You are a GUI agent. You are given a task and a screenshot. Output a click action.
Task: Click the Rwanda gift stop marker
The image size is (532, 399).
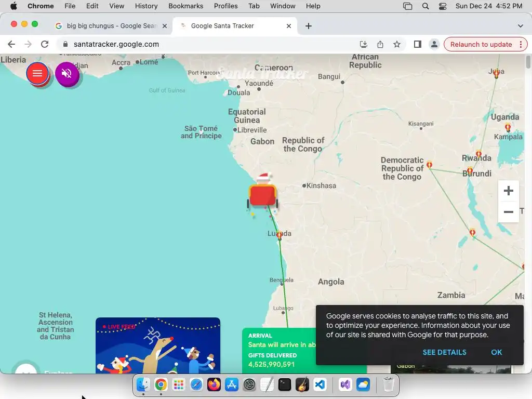pos(478,154)
